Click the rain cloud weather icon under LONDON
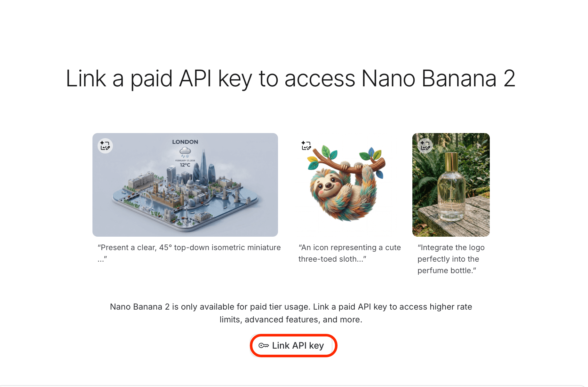The width and height of the screenshot is (588, 387). tap(185, 151)
